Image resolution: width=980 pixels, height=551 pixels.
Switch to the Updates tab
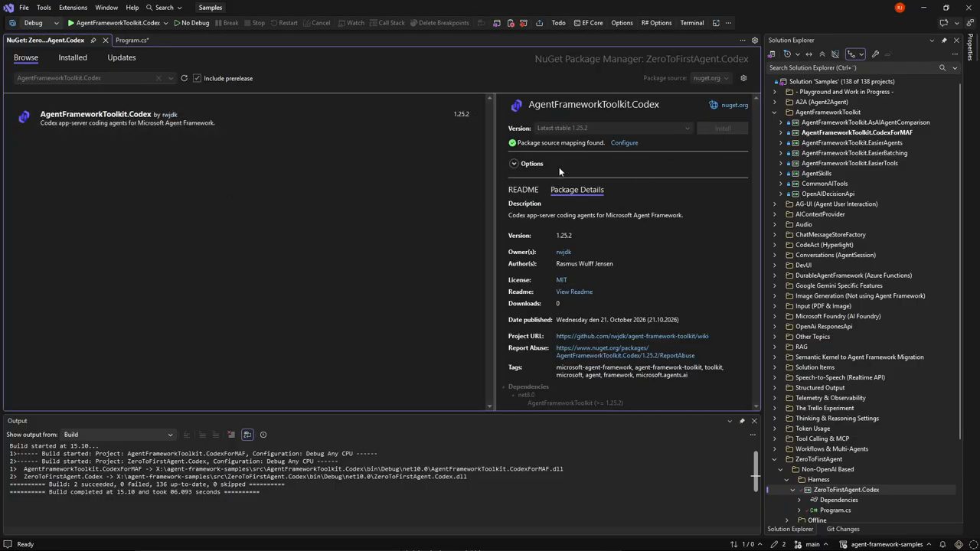tap(122, 57)
